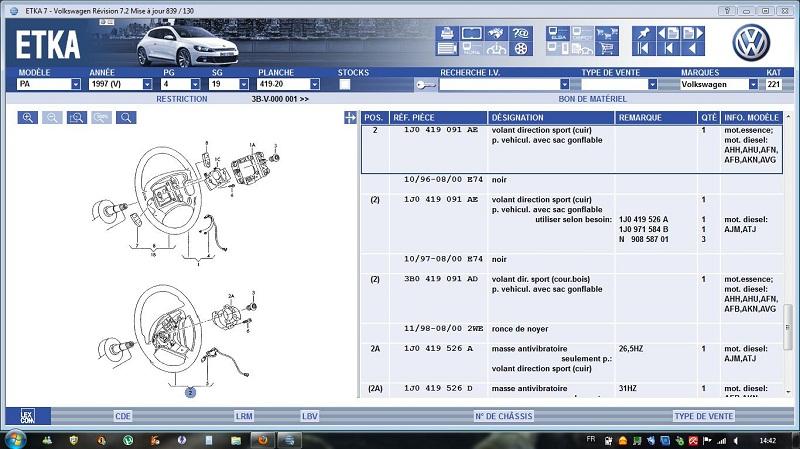This screenshot has width=800, height=449.
Task: Click highlighted callout 2 in lower diagram
Action: [190, 392]
